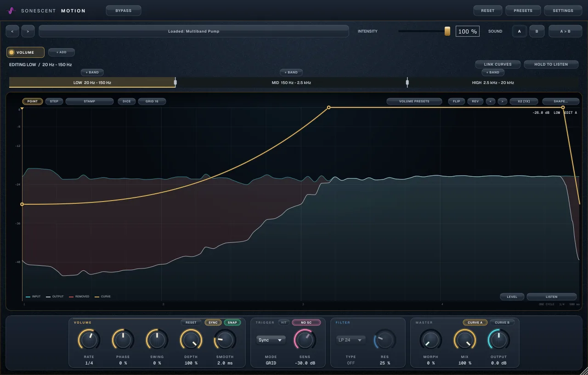The height and width of the screenshot is (375, 588).
Task: Enable the HIT trigger toggle
Action: click(x=284, y=323)
